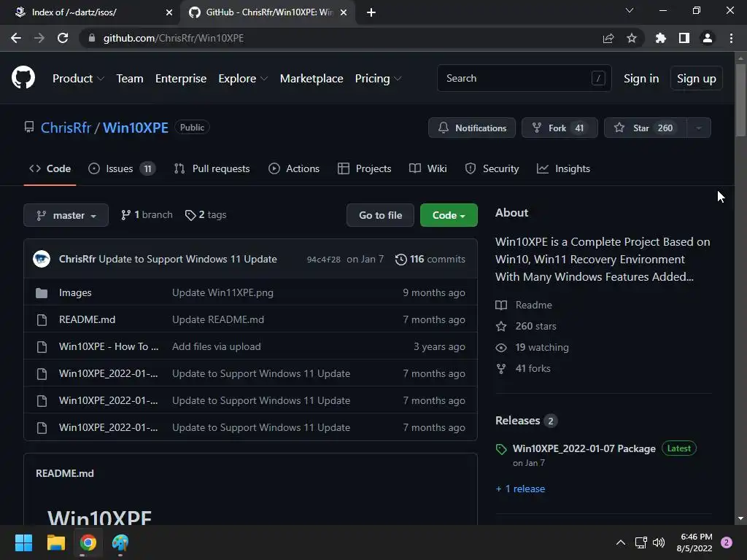Open the notification center badge
This screenshot has height=560, width=747.
pos(727,542)
